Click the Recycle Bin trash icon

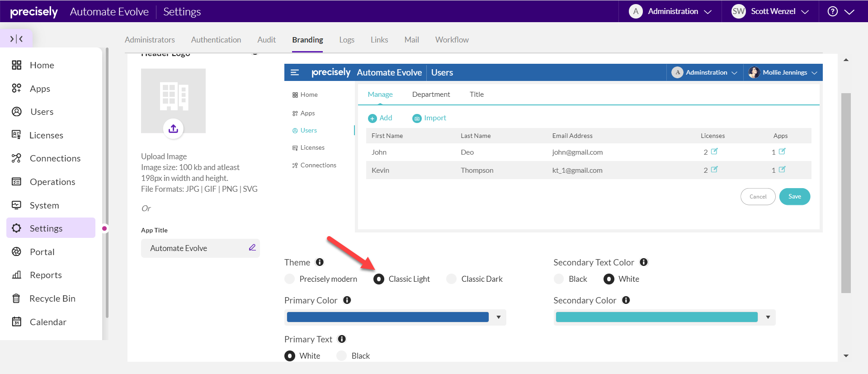[16, 298]
